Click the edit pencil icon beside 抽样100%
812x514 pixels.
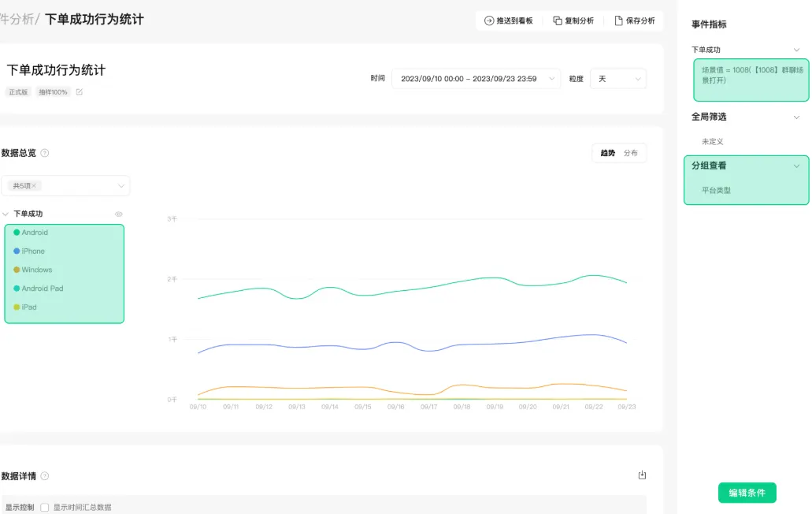tap(80, 91)
